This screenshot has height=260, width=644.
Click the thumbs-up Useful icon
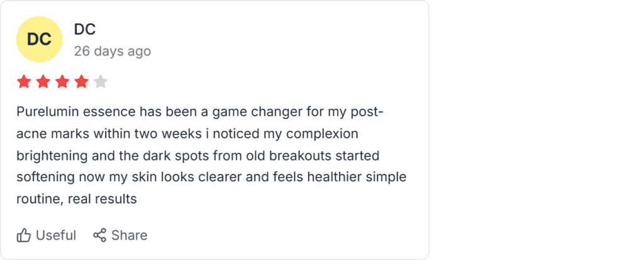coord(24,235)
